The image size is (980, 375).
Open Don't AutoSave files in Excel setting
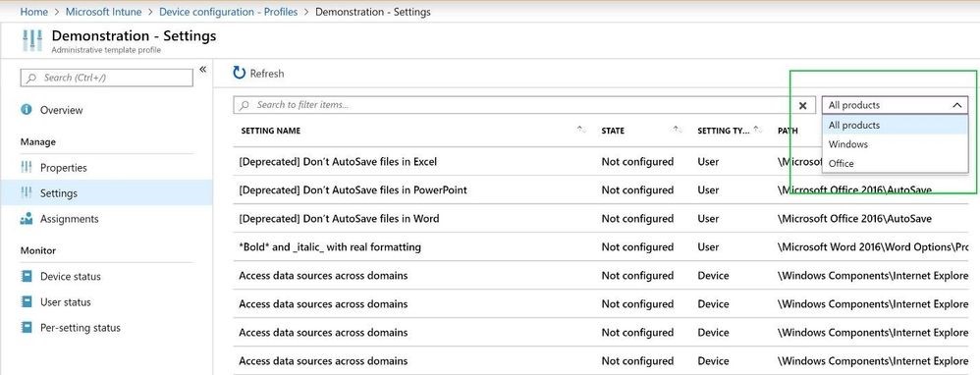[338, 161]
